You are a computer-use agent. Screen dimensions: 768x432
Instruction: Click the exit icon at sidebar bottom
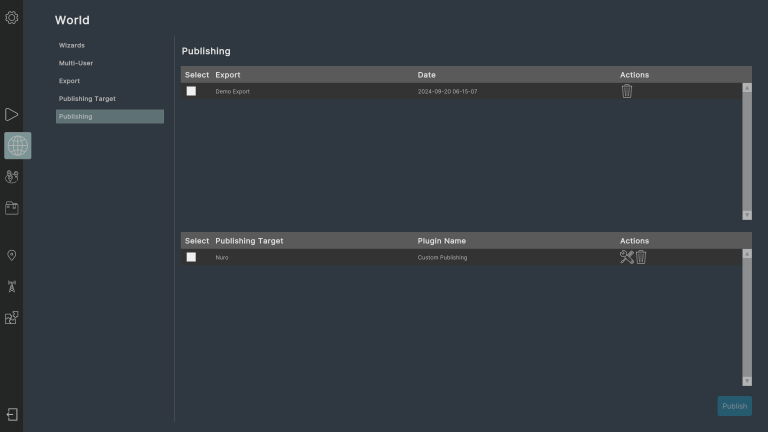[x=12, y=414]
